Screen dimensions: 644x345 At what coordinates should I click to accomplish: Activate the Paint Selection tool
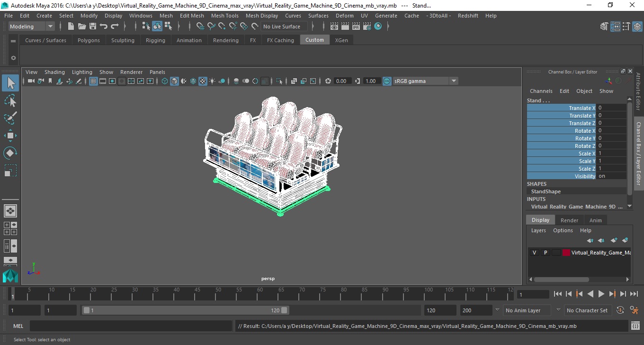click(10, 118)
